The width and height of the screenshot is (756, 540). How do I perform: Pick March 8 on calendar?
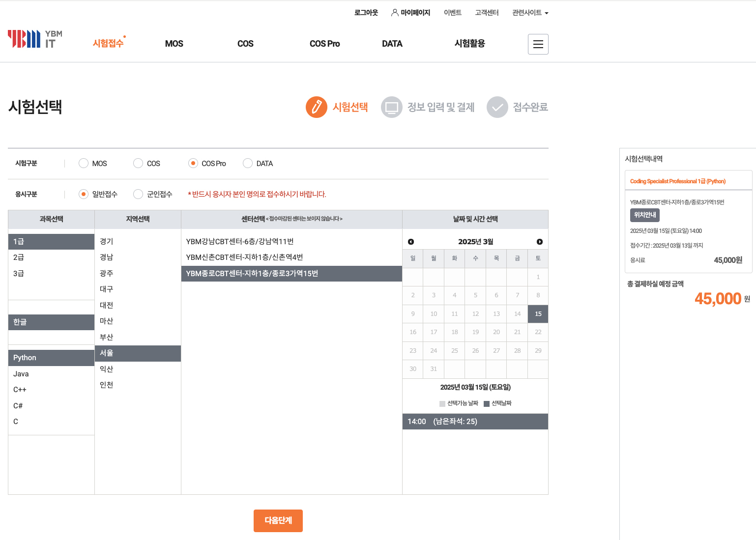538,295
